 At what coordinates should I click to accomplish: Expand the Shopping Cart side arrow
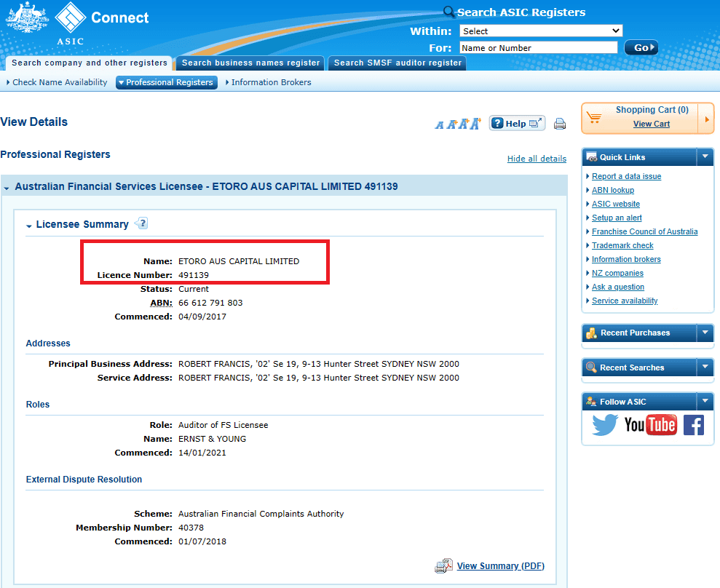[707, 119]
